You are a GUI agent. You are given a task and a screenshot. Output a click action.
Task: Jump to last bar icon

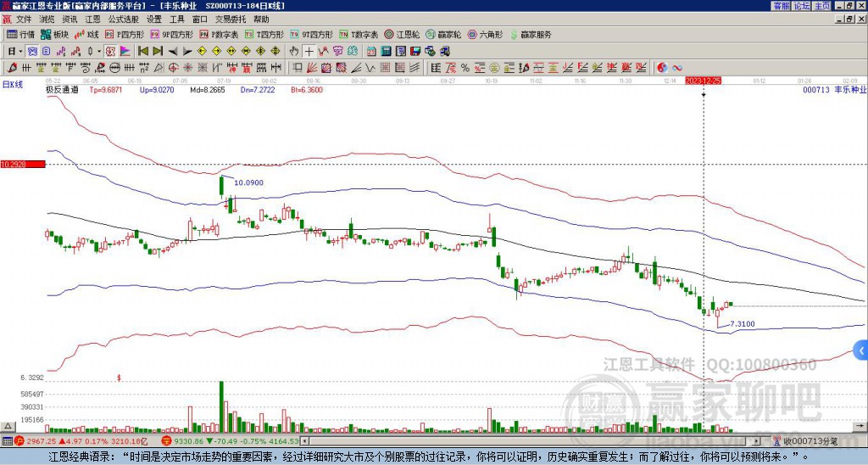pos(157,51)
